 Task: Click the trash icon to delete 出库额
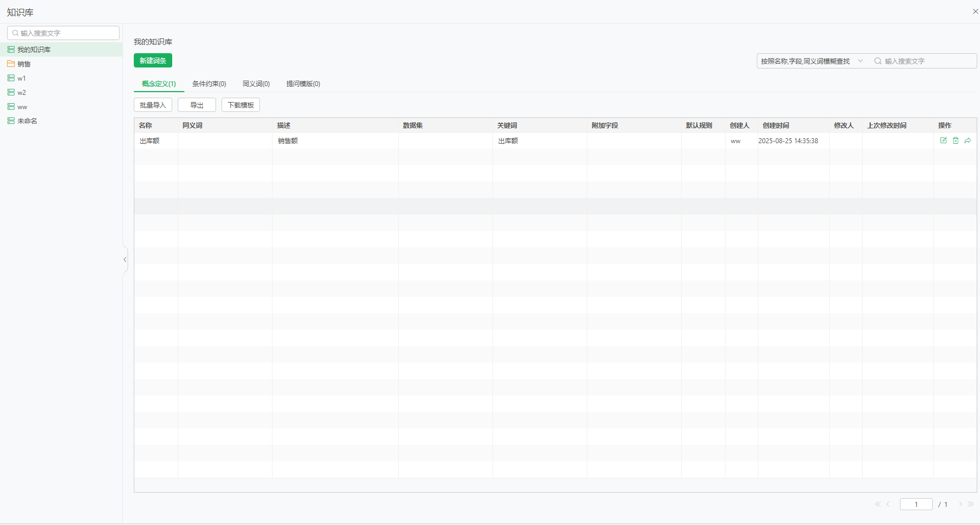pos(955,140)
